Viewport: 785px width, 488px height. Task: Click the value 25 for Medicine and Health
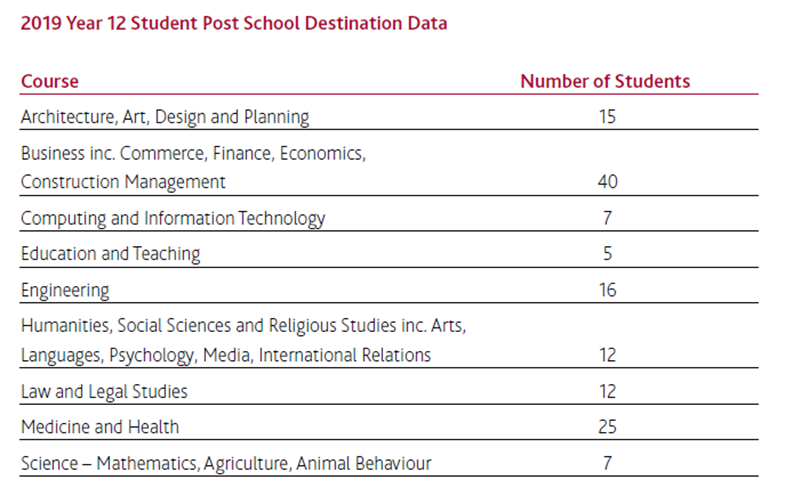(x=607, y=427)
